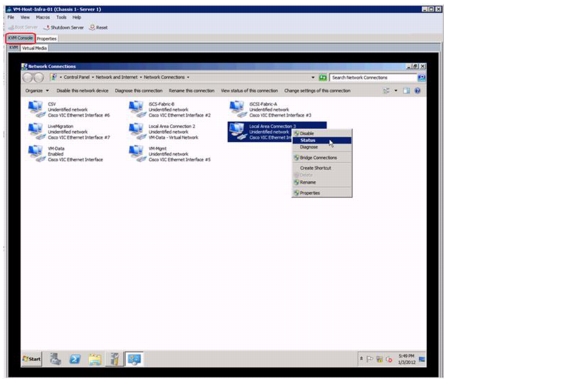Click the Start button
Viewport: 576px width, 384px height.
pos(32,359)
